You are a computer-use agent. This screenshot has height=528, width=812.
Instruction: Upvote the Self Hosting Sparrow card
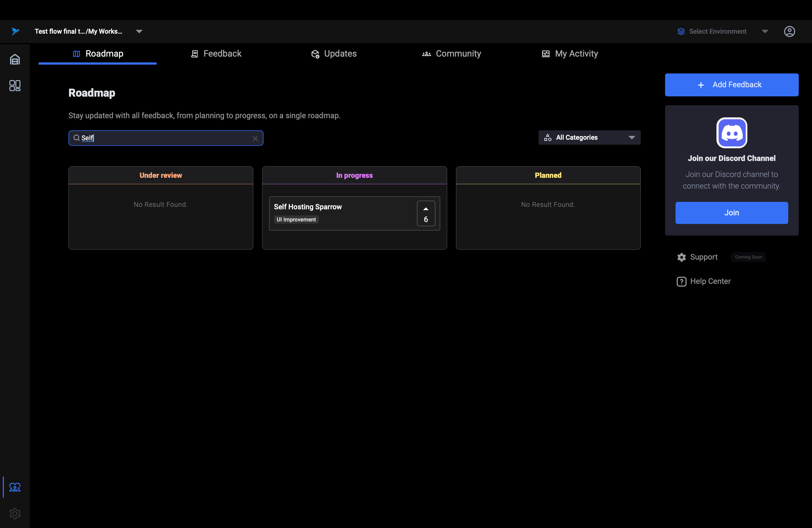click(x=426, y=213)
